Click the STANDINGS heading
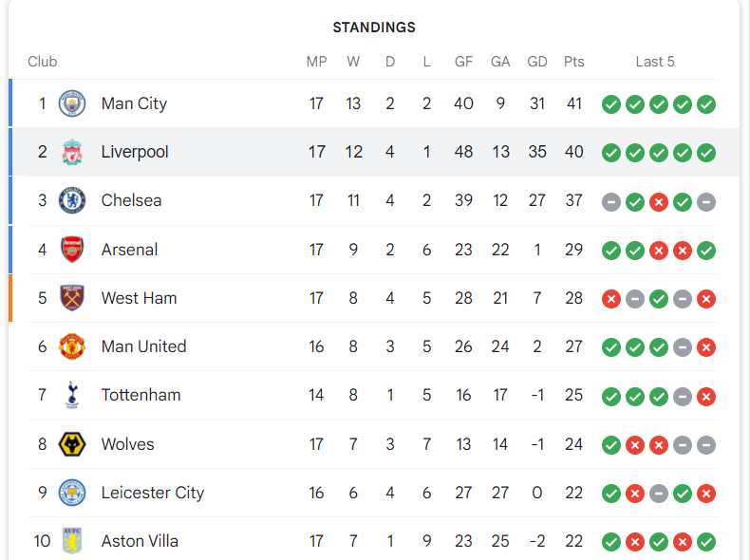 374,28
